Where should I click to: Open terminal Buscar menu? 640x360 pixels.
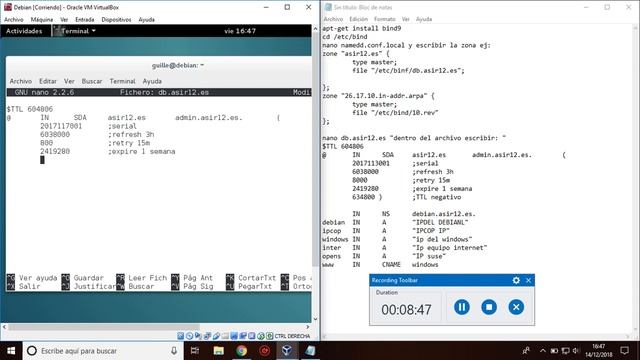pyautogui.click(x=92, y=81)
